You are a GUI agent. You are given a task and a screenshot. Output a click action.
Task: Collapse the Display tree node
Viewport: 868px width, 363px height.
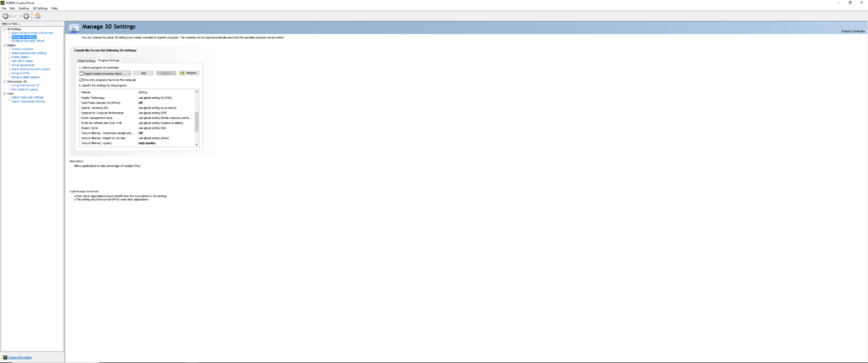coord(4,45)
